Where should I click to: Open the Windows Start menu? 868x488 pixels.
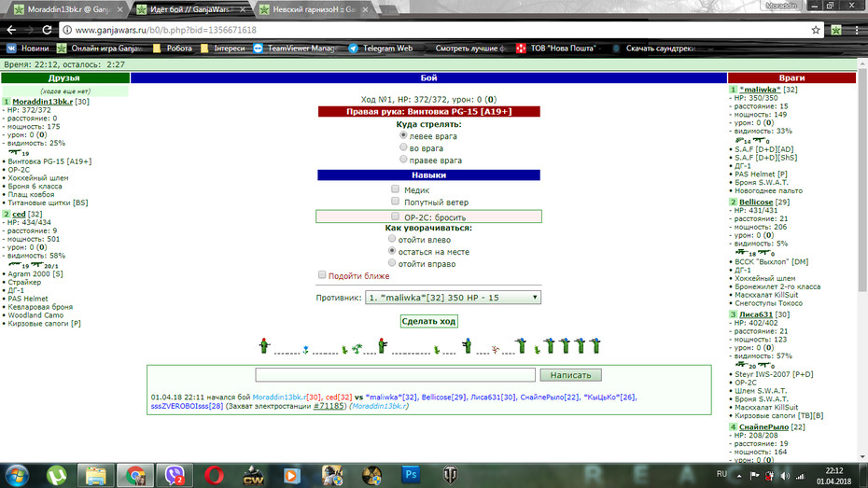[x=17, y=476]
